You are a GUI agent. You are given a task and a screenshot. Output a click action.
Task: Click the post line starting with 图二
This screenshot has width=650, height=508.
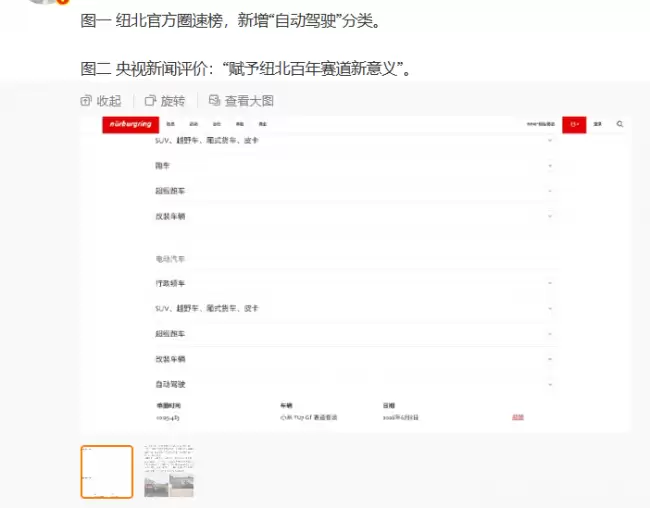245,68
